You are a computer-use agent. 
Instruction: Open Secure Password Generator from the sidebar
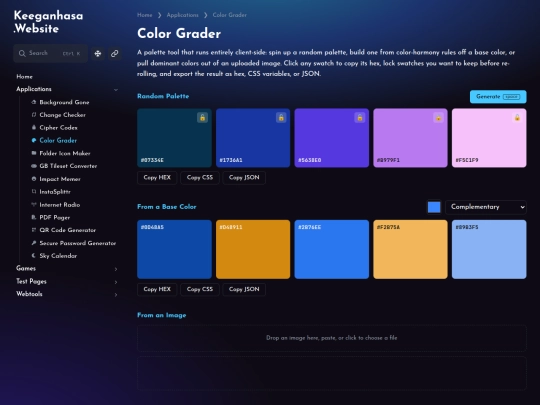pos(77,243)
